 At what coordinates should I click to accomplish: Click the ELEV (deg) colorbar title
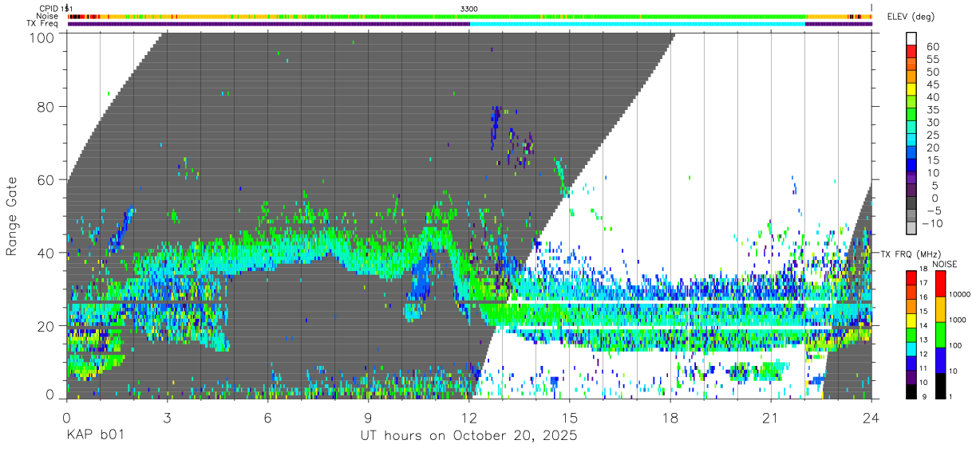click(911, 16)
